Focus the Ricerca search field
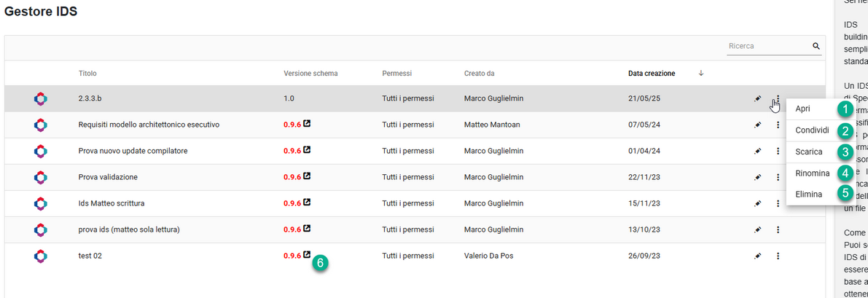Viewport: 868px width, 298px height. coord(768,47)
